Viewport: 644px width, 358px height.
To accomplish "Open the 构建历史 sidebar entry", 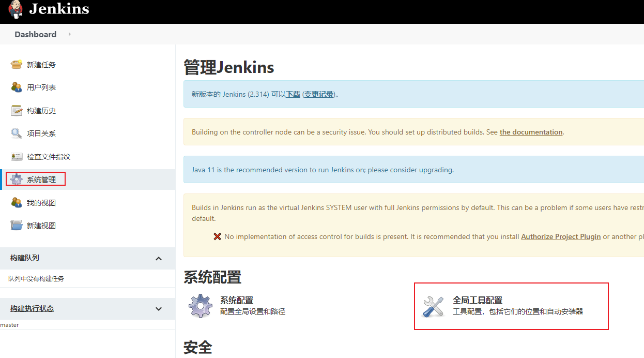I will coord(41,111).
